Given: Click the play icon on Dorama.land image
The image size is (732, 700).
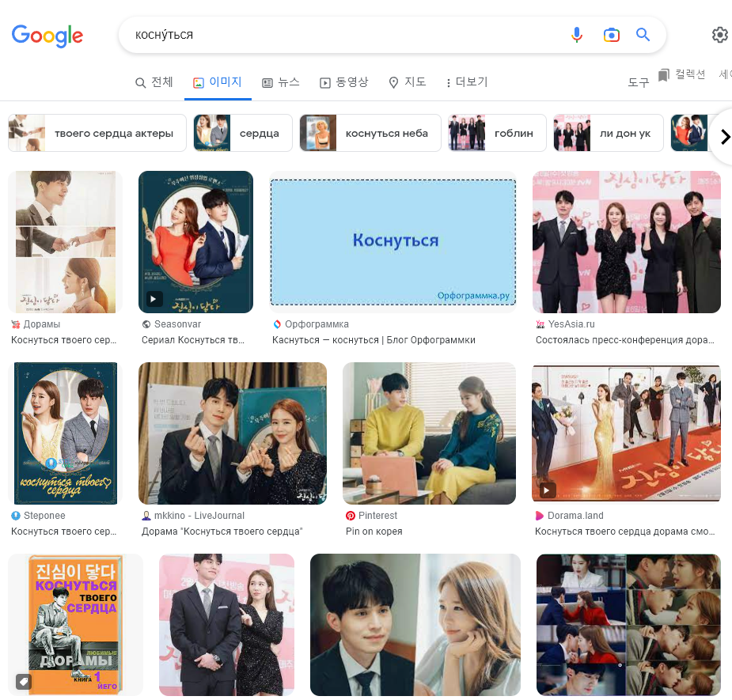Looking at the screenshot, I should coord(547,490).
